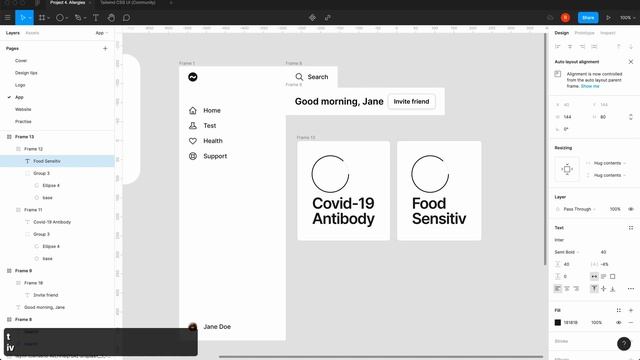Open the text style grid icon in the Text section

click(631, 228)
